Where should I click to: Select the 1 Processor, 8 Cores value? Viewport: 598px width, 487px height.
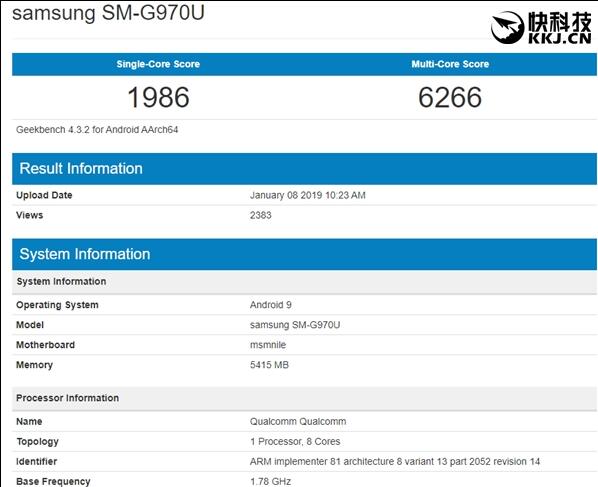[295, 442]
